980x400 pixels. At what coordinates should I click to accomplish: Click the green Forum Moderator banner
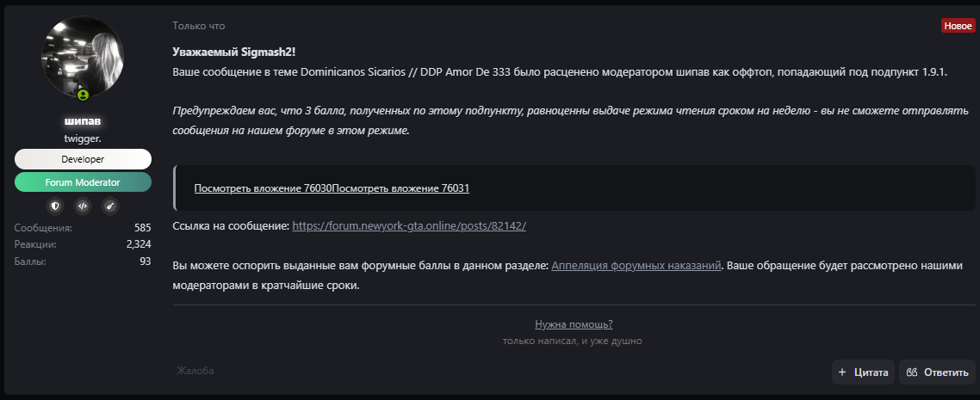[x=84, y=182]
